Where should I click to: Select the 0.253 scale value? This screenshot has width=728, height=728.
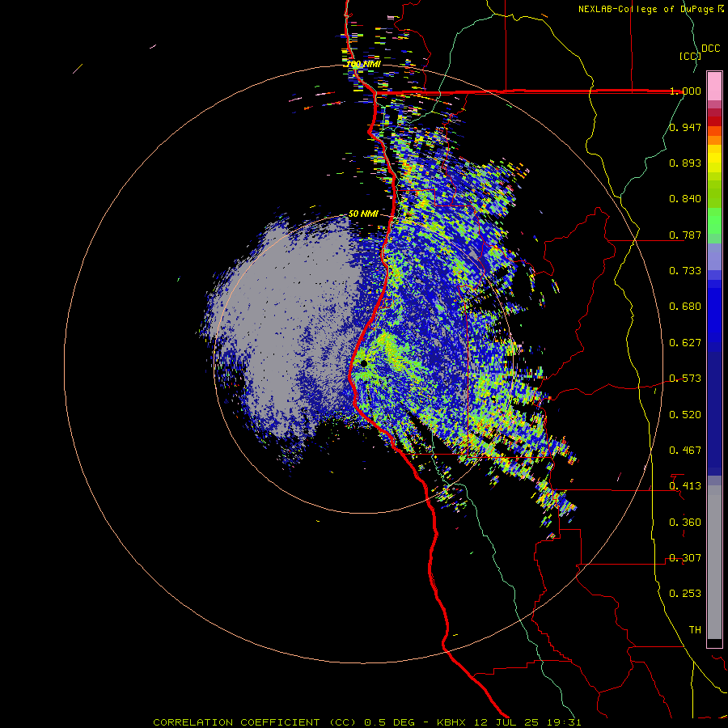point(685,594)
